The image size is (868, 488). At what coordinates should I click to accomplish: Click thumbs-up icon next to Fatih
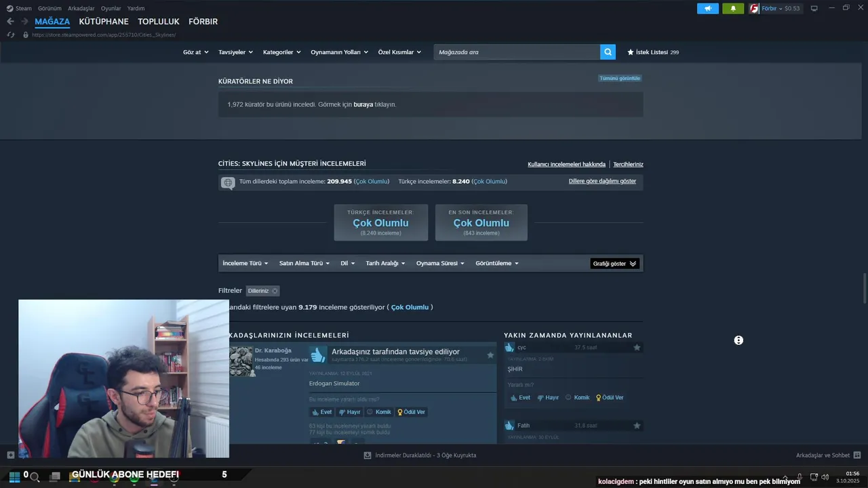[509, 426]
